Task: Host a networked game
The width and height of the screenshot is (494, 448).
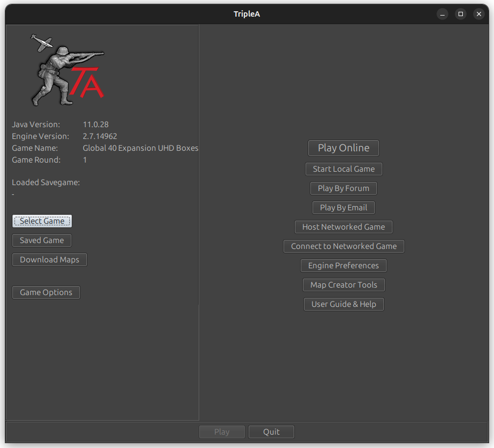Action: (343, 226)
